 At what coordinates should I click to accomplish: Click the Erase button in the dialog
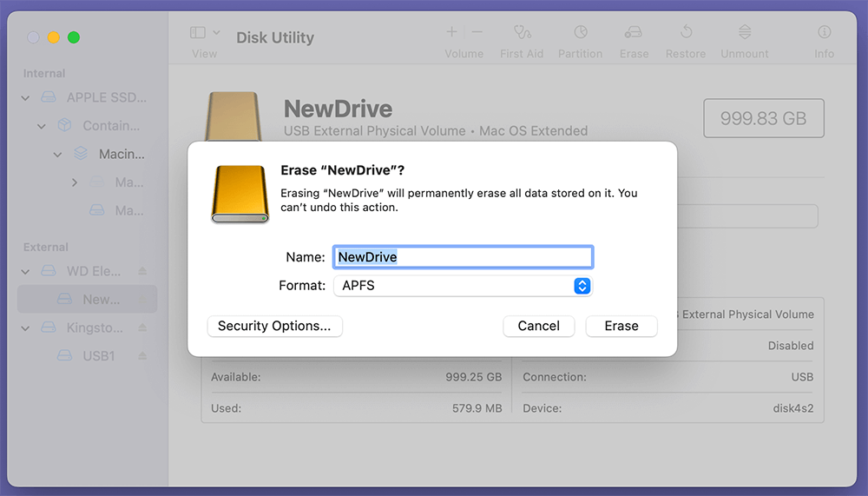[x=621, y=326]
